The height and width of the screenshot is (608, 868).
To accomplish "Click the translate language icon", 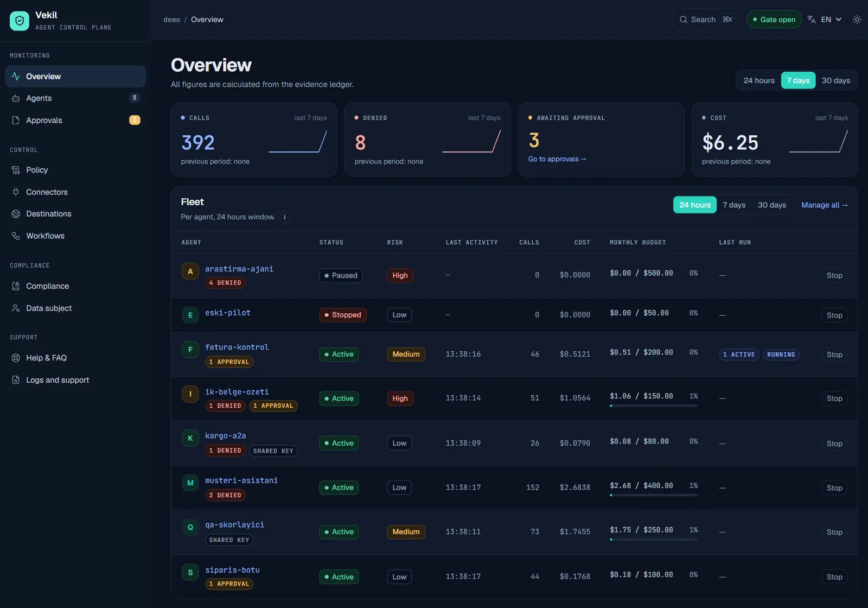I will [812, 20].
